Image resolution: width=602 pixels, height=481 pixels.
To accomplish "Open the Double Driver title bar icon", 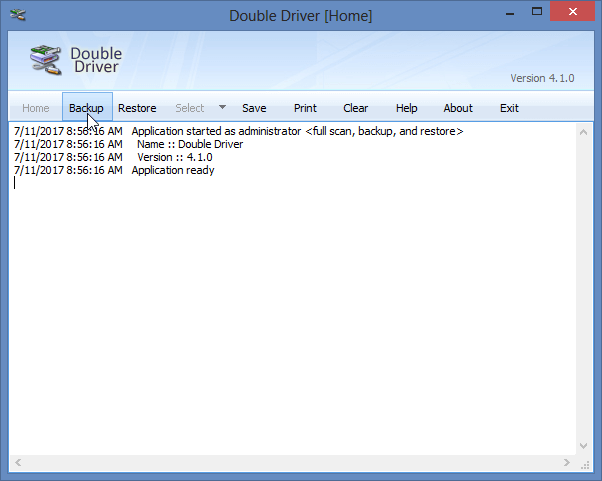I will coord(18,15).
